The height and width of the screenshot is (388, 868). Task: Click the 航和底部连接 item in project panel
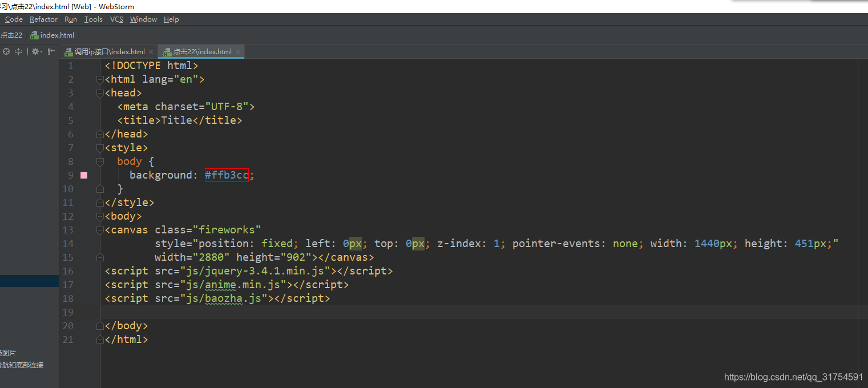(x=22, y=365)
